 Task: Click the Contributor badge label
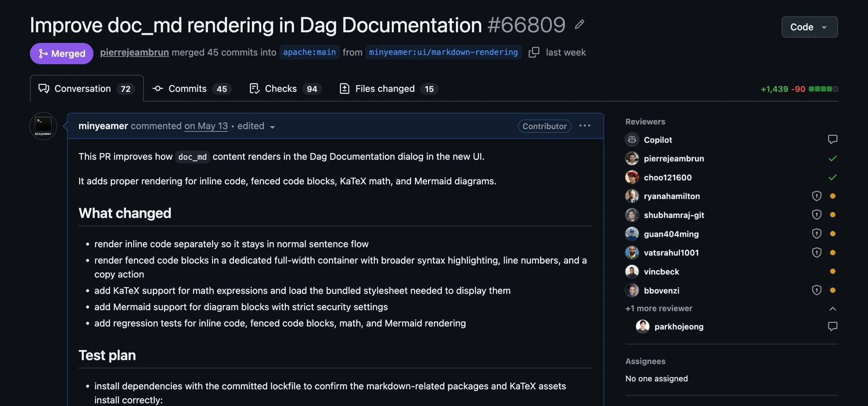545,126
